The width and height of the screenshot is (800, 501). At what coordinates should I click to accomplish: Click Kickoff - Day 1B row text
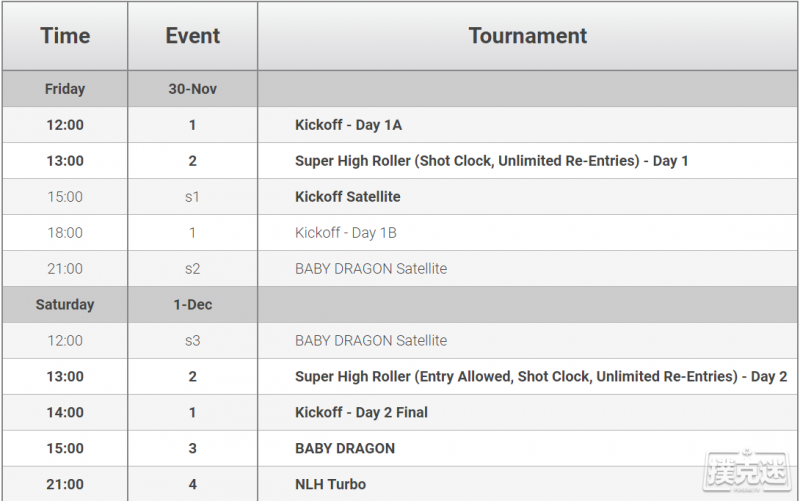[x=345, y=233]
